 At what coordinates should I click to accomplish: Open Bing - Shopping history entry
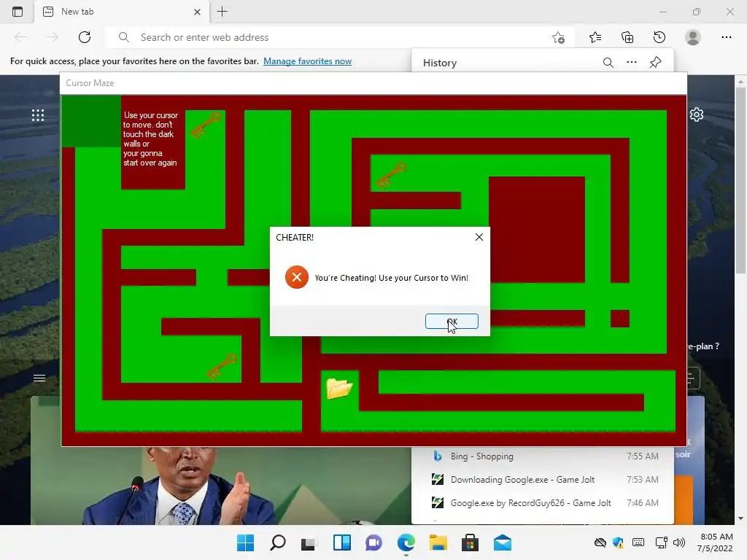click(543, 456)
